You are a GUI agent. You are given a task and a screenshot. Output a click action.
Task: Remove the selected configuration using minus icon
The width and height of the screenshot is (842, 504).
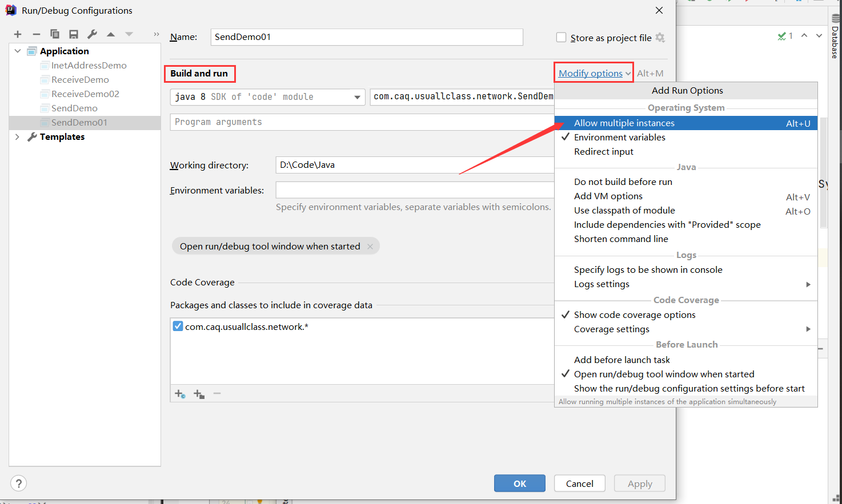point(36,34)
